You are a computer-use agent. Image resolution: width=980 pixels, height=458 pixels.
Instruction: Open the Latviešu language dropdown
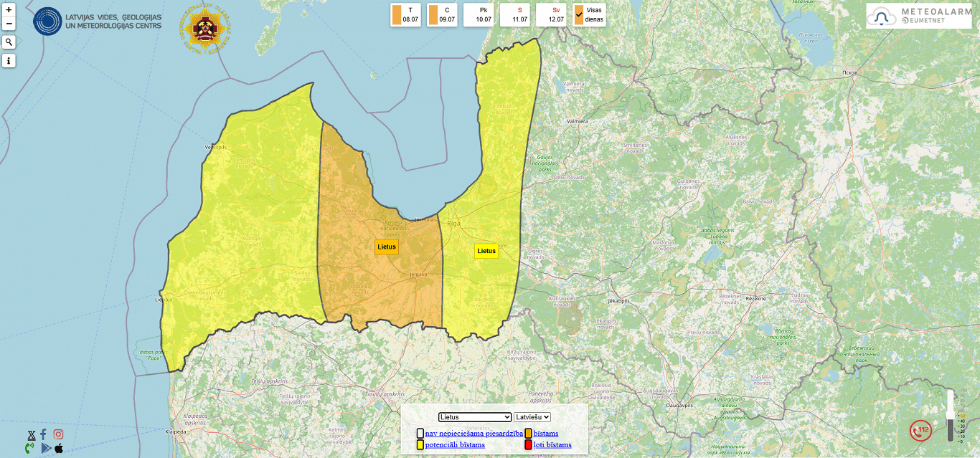pos(532,416)
